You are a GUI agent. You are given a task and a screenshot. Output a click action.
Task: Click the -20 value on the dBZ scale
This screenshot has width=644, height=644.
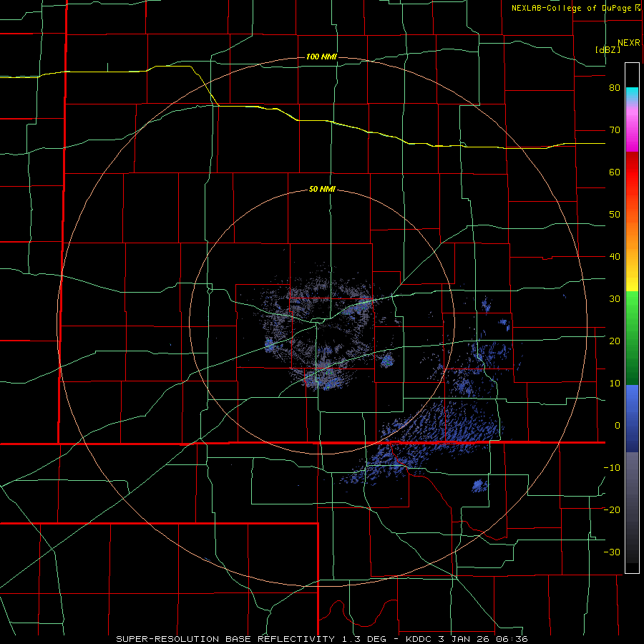click(x=612, y=509)
